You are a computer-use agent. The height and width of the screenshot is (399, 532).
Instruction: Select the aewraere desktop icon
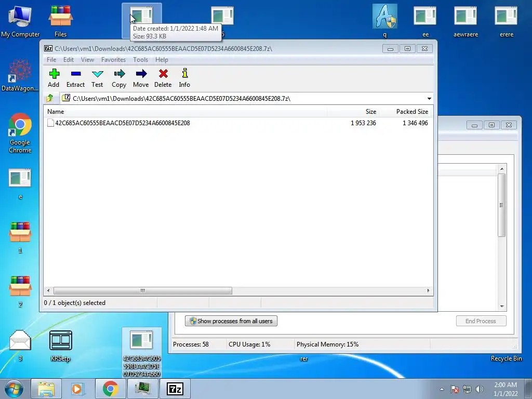[x=465, y=21]
